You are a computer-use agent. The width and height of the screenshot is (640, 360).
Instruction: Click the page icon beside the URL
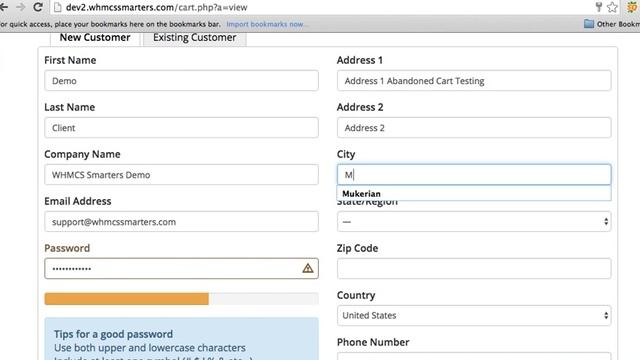(x=58, y=7)
